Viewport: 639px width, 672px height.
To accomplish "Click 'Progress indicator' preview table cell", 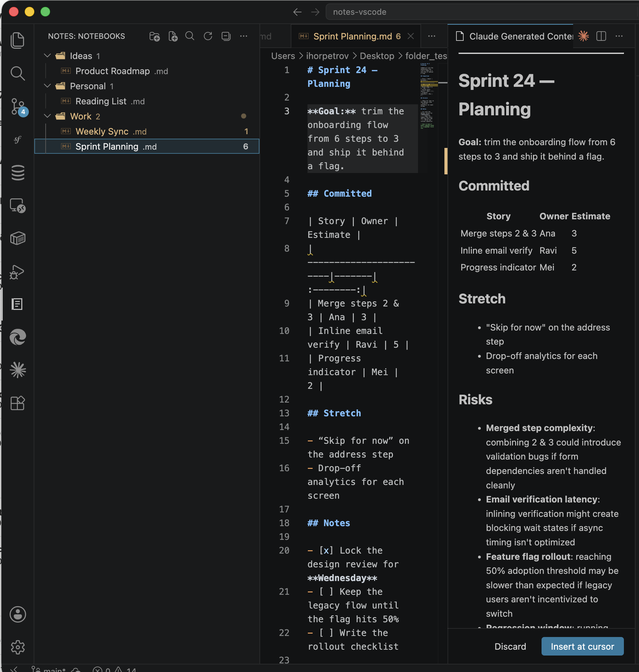I will [x=498, y=267].
